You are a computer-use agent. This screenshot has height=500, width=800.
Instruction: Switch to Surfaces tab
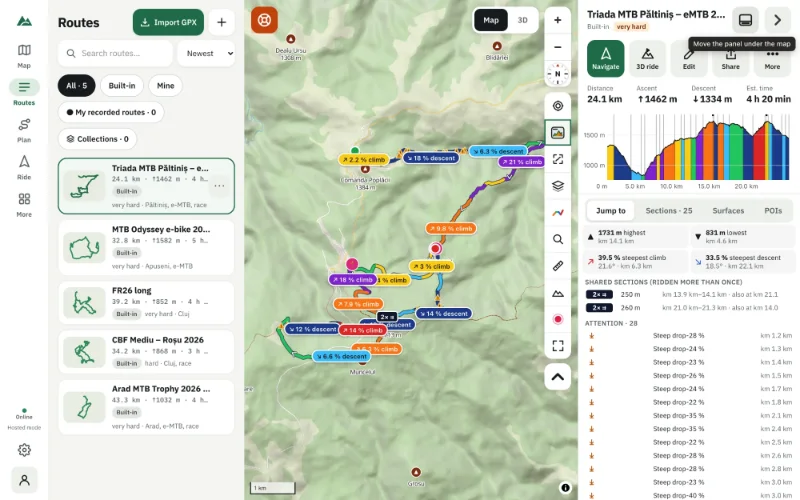[728, 211]
